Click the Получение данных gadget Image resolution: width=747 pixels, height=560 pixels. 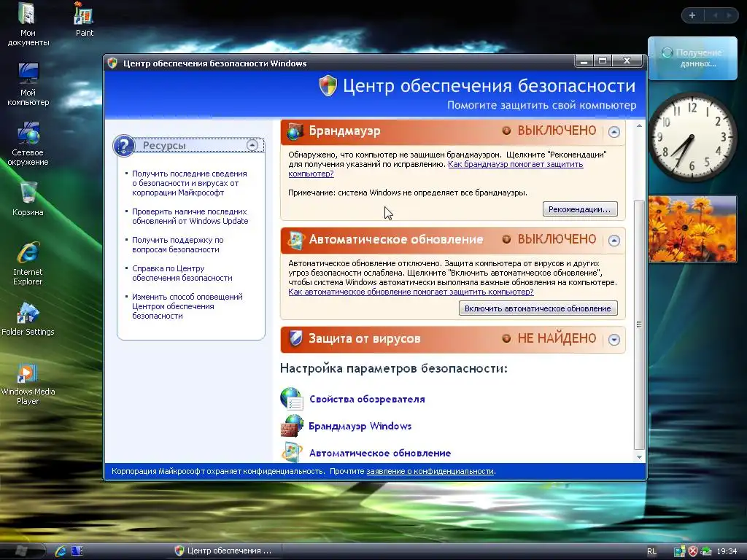692,58
